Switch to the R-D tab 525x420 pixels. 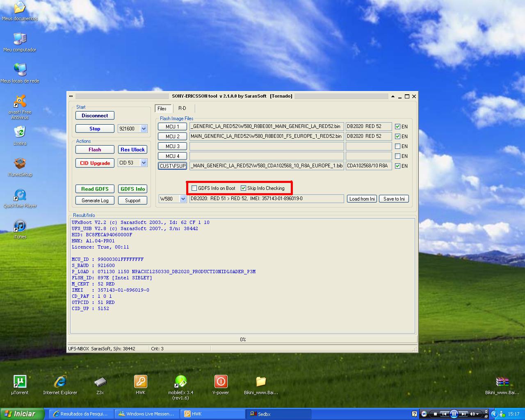(x=183, y=108)
